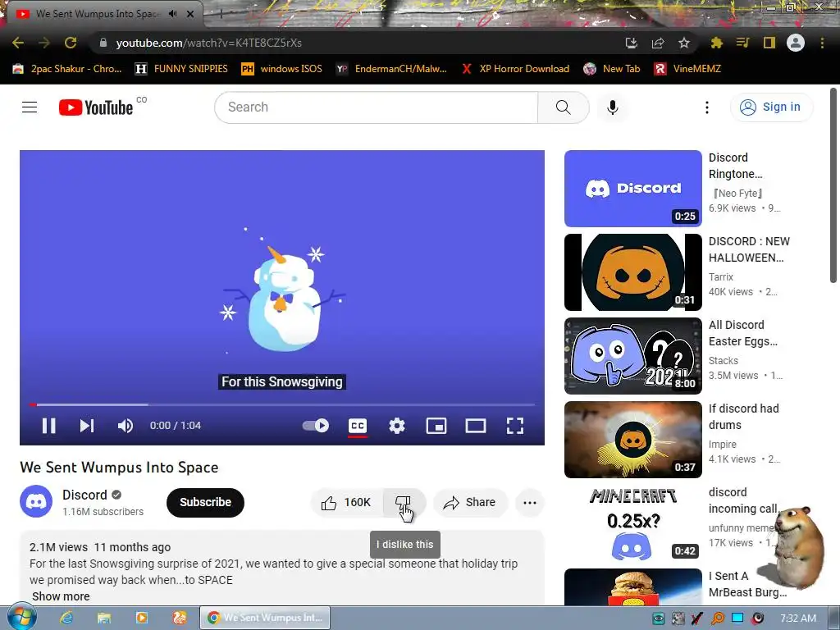Go back in browser
This screenshot has height=630, width=840.
click(x=18, y=43)
